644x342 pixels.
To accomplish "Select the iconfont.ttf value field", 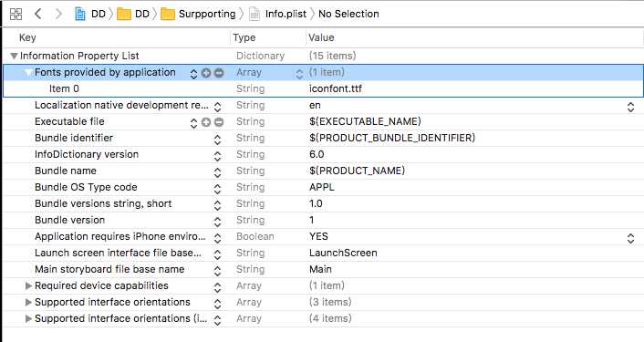I will click(x=474, y=88).
